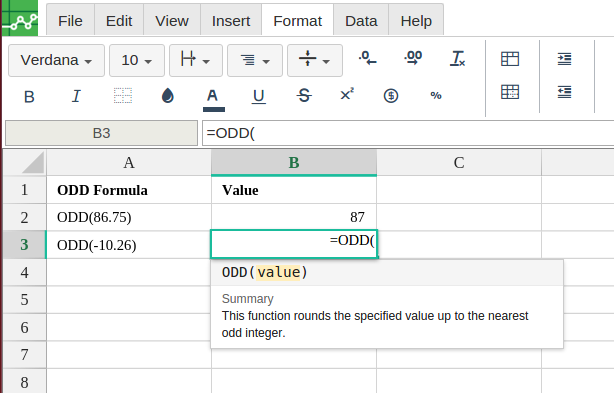Click the increase indent icon
The width and height of the screenshot is (614, 393).
tap(564, 59)
